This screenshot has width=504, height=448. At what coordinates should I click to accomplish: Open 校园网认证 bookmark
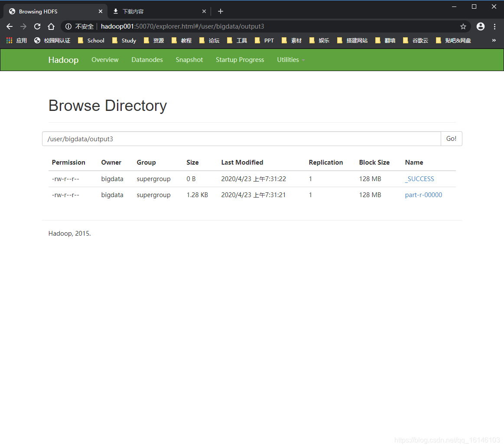click(52, 40)
